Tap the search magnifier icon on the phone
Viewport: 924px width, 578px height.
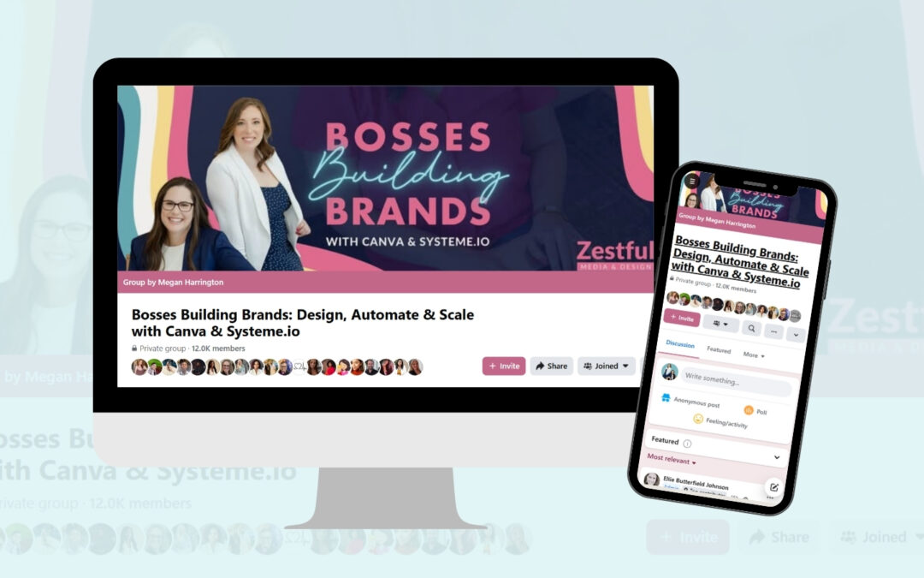751,328
